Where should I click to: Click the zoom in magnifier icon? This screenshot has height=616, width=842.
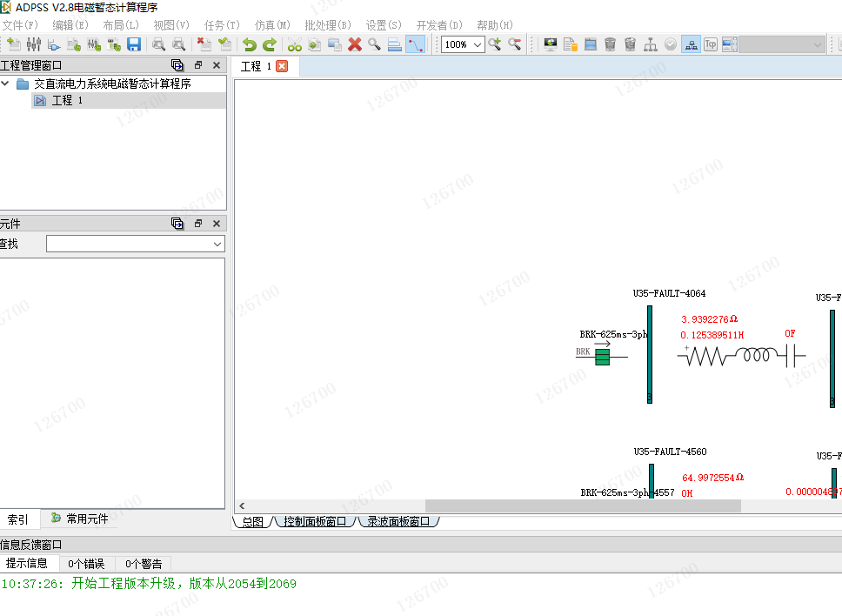pos(495,44)
